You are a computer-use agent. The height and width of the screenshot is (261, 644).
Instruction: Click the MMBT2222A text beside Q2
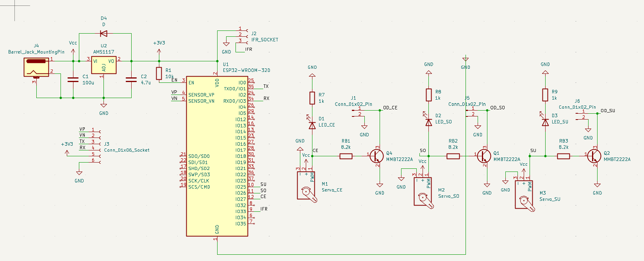coord(617,159)
